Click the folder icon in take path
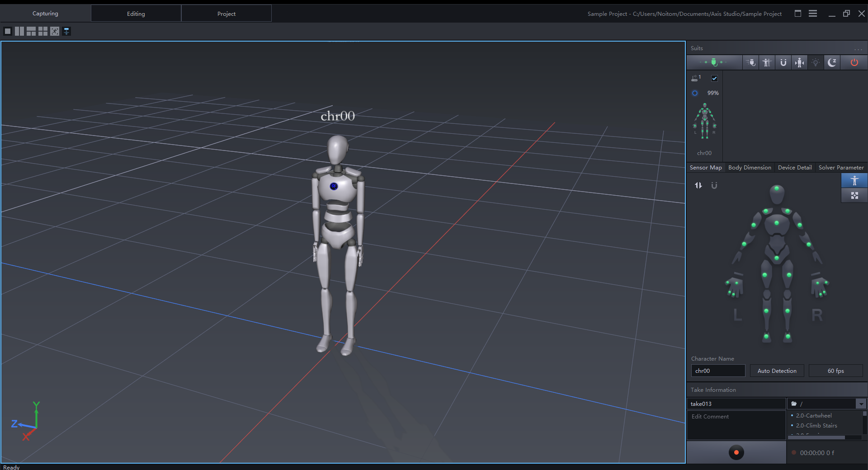868x470 pixels. point(794,404)
